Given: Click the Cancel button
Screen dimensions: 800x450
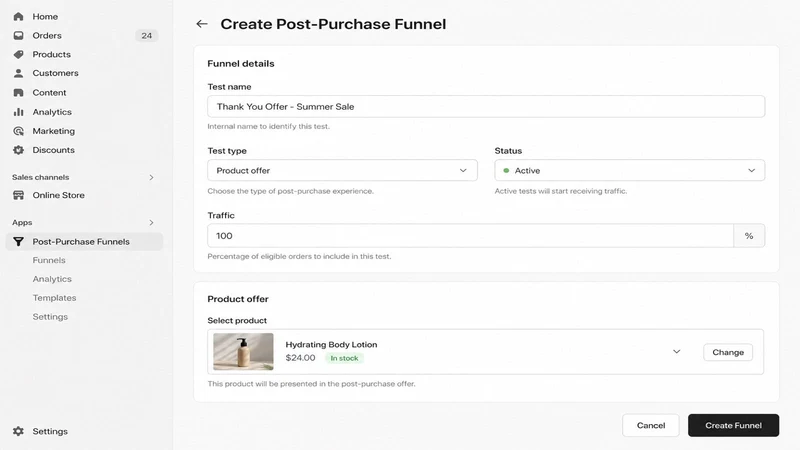Looking at the screenshot, I should tap(651, 425).
